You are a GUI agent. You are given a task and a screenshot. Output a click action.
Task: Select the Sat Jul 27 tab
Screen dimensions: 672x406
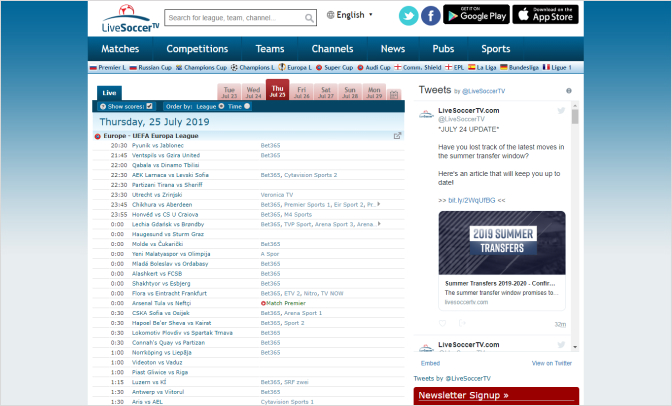tap(326, 92)
